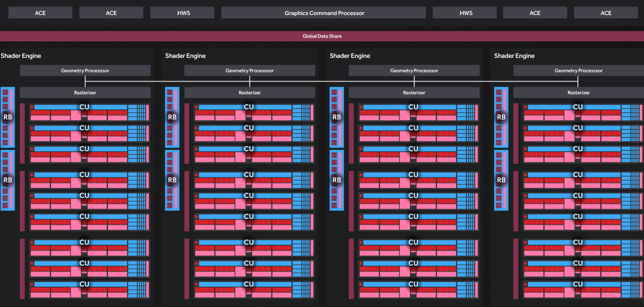Select the lower RB block in first Shader Engine
Screen dimensions: 644x307
coord(8,180)
